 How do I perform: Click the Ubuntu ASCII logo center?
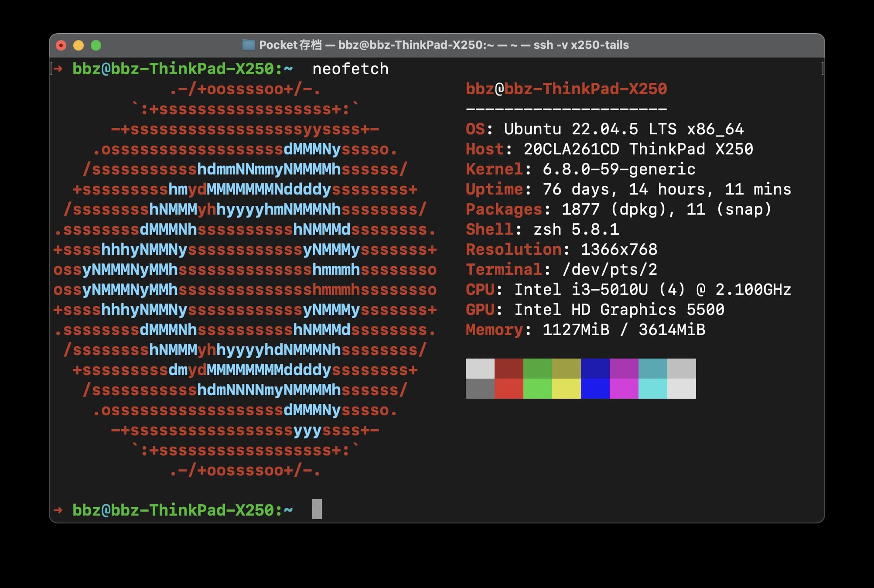coord(245,280)
